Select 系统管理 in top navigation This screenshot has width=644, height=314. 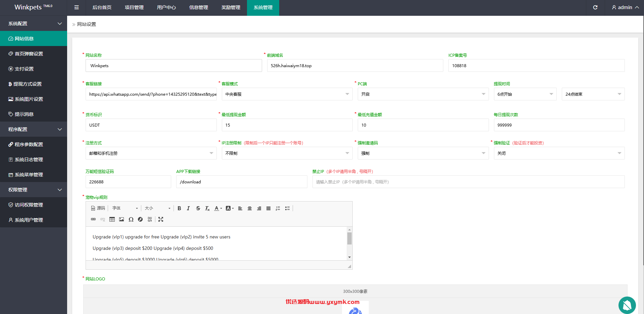pos(263,7)
